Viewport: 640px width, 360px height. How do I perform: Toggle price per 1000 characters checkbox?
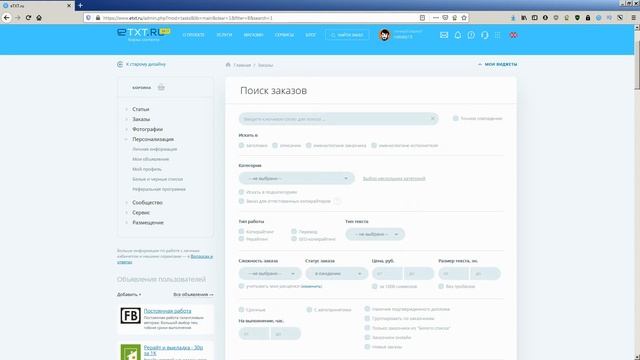pyautogui.click(x=375, y=286)
